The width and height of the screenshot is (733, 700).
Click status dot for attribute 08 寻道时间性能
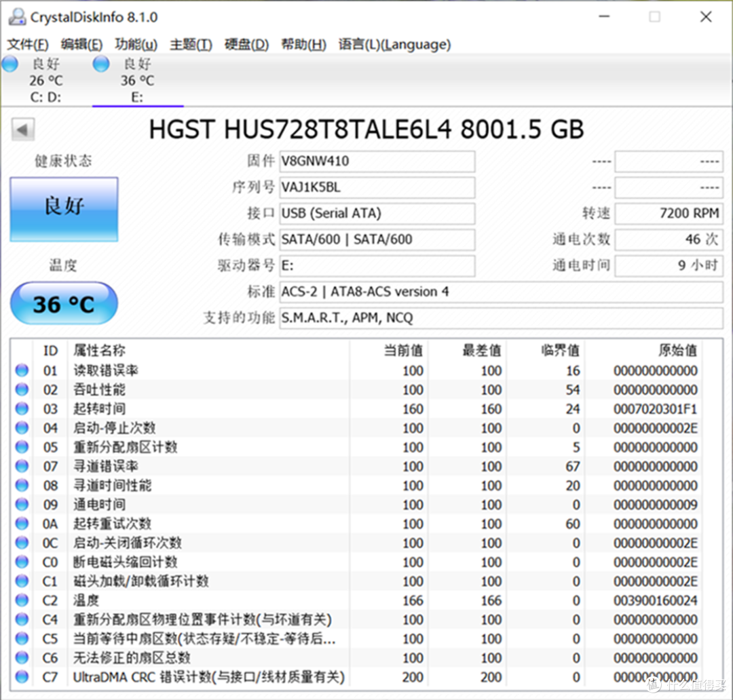click(x=22, y=486)
